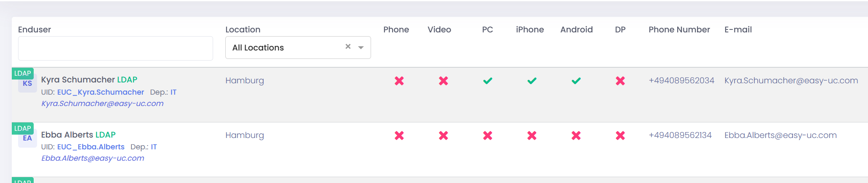The image size is (868, 183).
Task: Clear the All Locations selection
Action: [x=348, y=47]
